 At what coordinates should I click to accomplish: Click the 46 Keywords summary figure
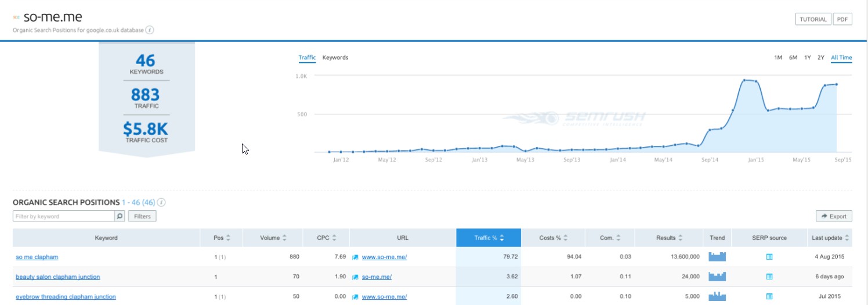coord(146,60)
